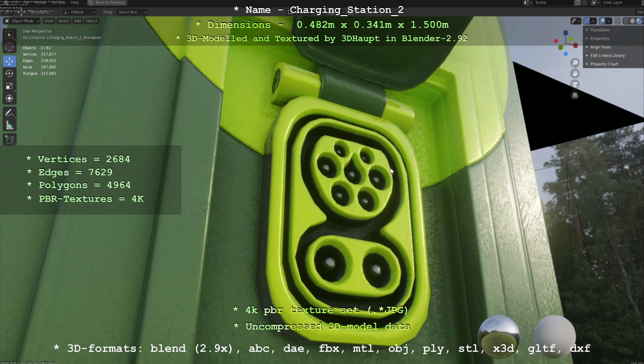Viewport: 644px width, 364px height.
Task: Open the Add menu in header
Action: (77, 21)
